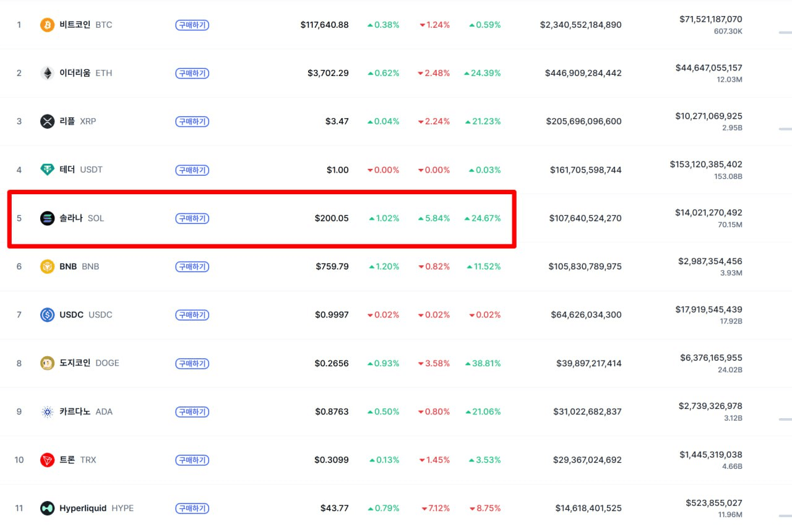Click the Bitcoin coin logo icon

(48, 25)
